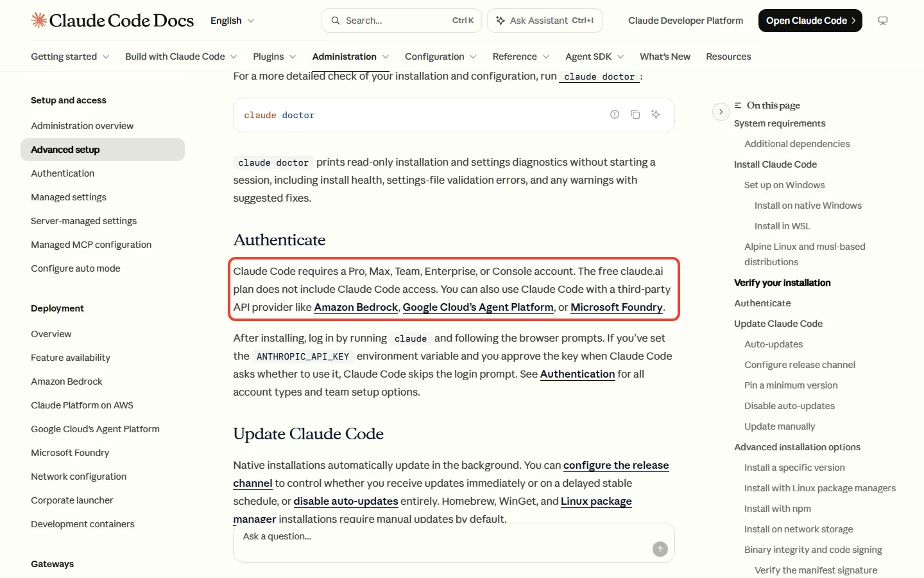
Task: Click the disable auto-updates inline link
Action: (346, 501)
